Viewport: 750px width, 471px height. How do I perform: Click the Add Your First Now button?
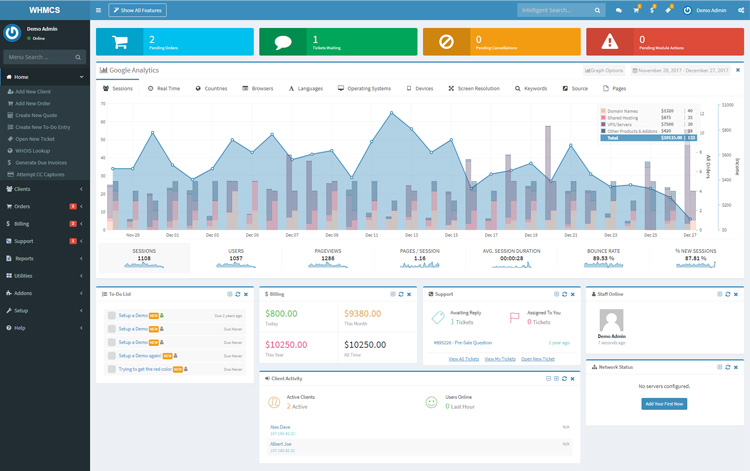click(664, 403)
